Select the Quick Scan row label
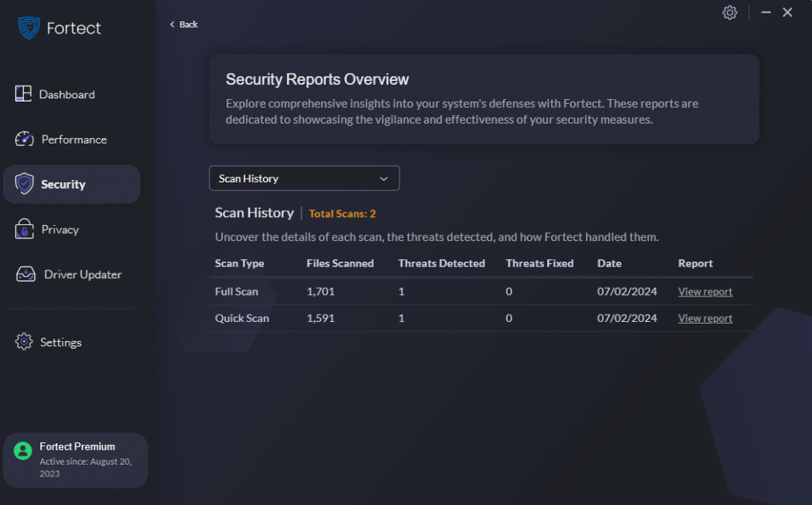This screenshot has height=505, width=812. (x=242, y=318)
